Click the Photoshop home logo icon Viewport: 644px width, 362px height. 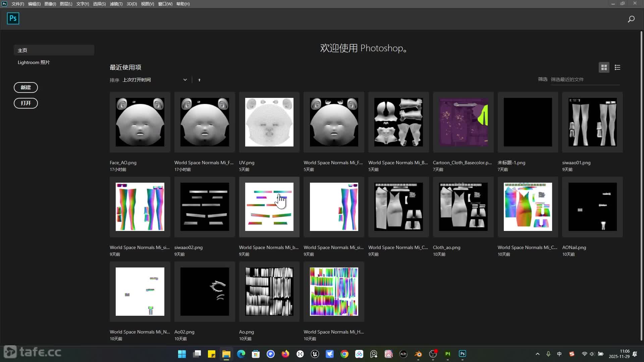[13, 18]
